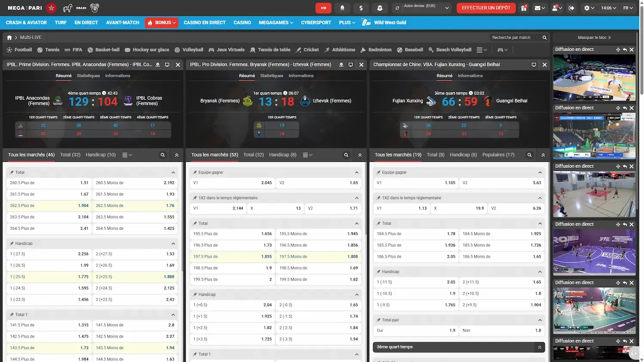
Task: Click Masquer le bloc to hide the sidebar
Action: [594, 37]
